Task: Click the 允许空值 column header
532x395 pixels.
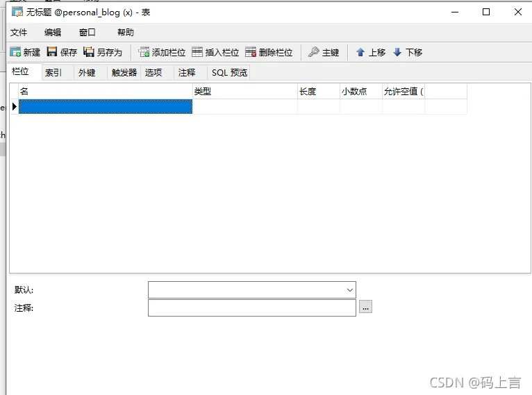Action: point(404,92)
